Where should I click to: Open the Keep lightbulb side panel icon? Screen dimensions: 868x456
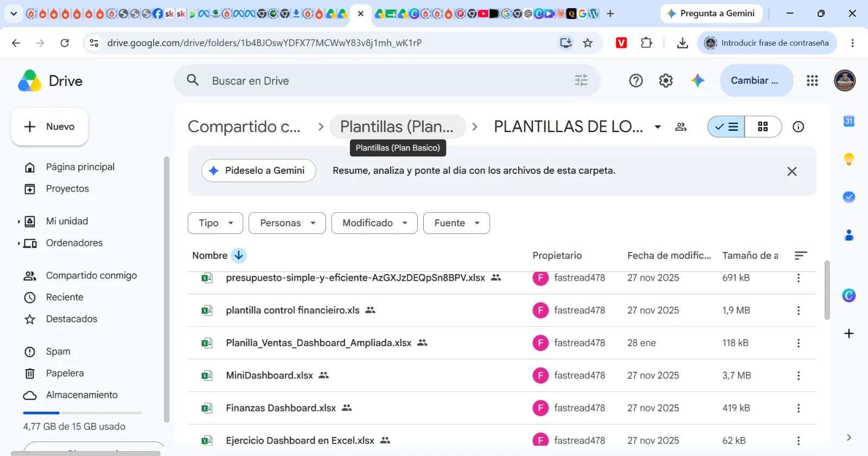pos(849,159)
